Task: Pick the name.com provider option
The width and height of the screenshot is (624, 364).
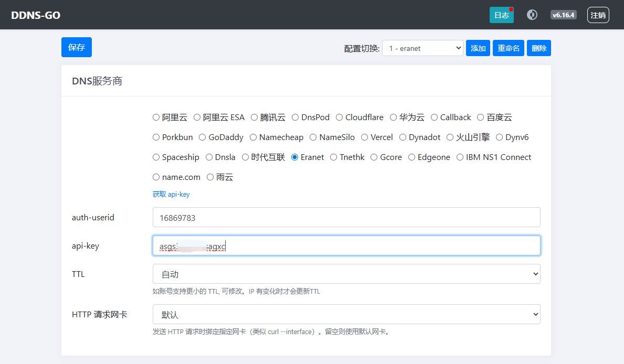Action: point(156,177)
